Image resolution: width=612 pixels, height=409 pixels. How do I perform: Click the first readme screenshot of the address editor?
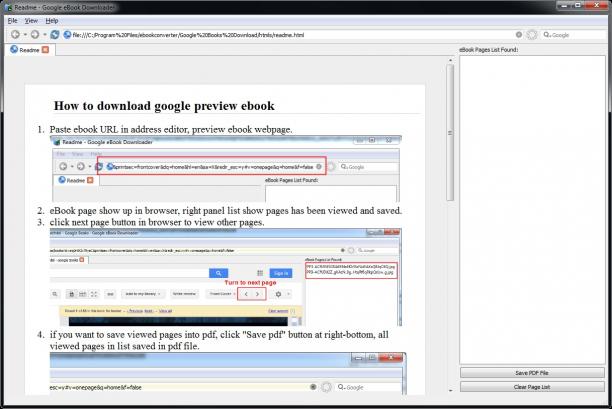(226, 169)
